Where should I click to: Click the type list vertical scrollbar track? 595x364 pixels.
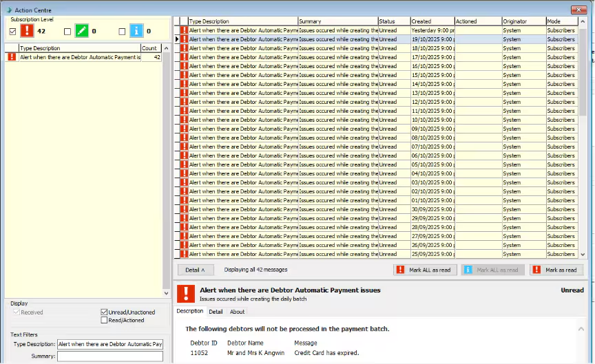166,171
